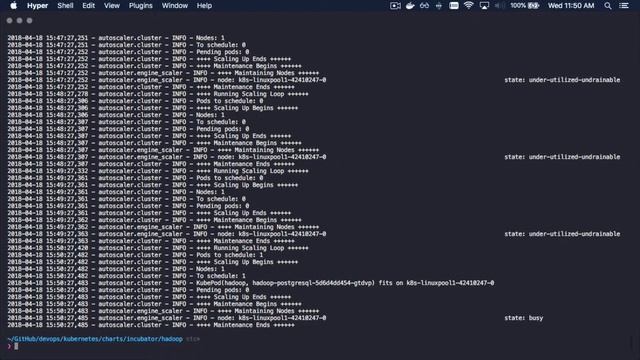The height and width of the screenshot is (360, 640).
Task: Click 'state: under-utilized-undrainable' on the 15:47:27 line
Action: (562, 80)
